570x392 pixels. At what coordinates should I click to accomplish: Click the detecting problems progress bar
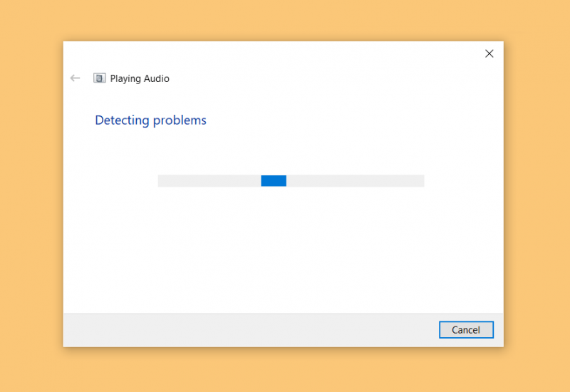[x=291, y=181]
